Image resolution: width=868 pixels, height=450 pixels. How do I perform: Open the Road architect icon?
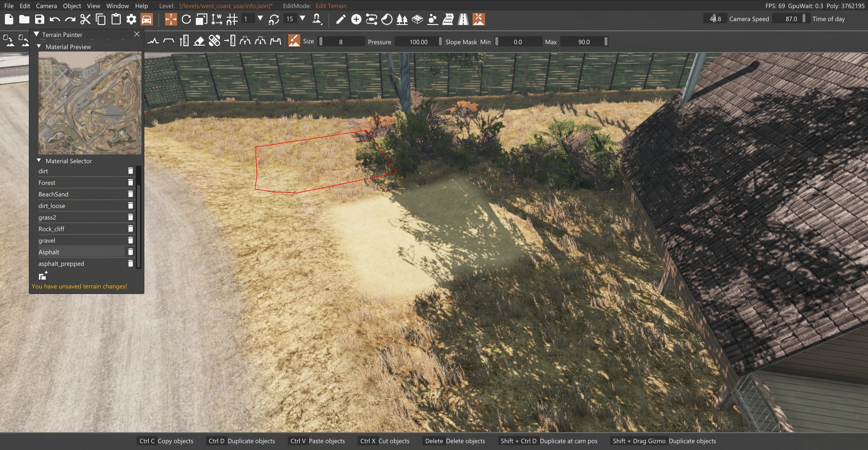[x=463, y=19]
